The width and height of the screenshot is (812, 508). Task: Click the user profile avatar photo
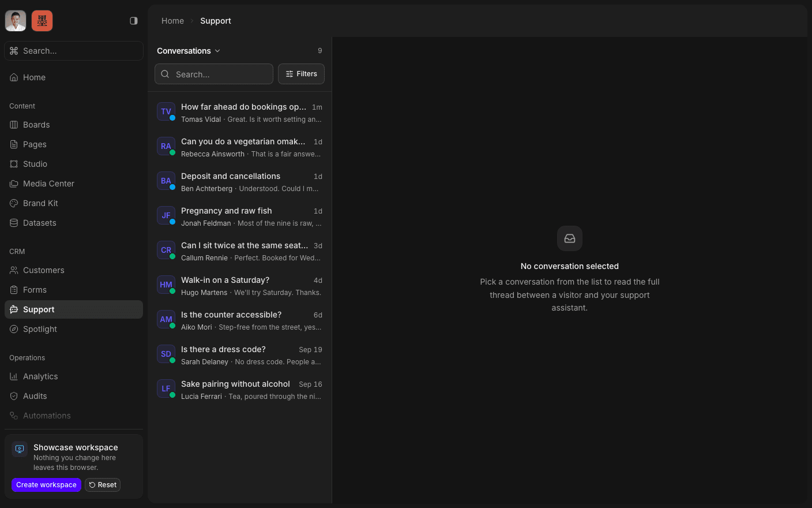tap(16, 21)
